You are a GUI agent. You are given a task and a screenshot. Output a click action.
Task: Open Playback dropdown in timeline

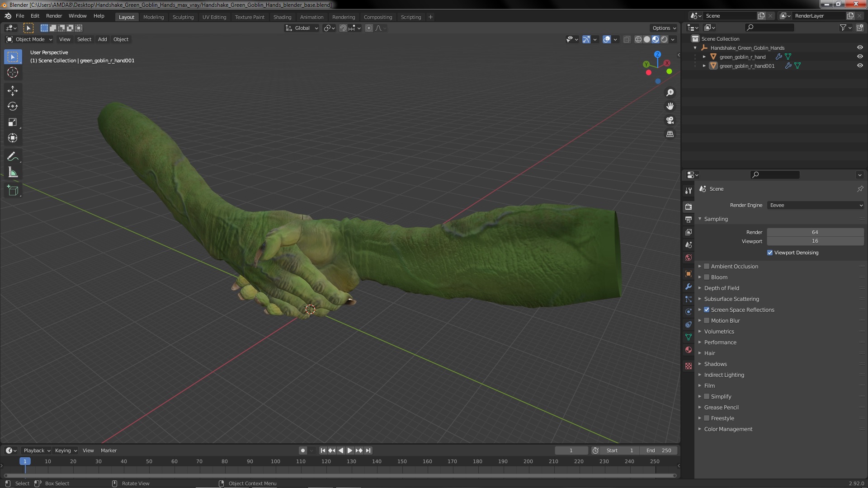37,450
